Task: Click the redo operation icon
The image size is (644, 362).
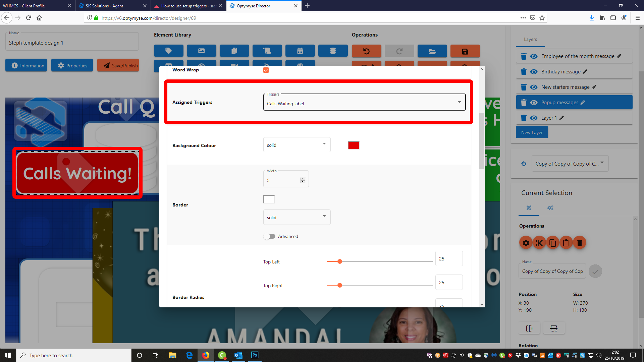Action: click(x=399, y=51)
